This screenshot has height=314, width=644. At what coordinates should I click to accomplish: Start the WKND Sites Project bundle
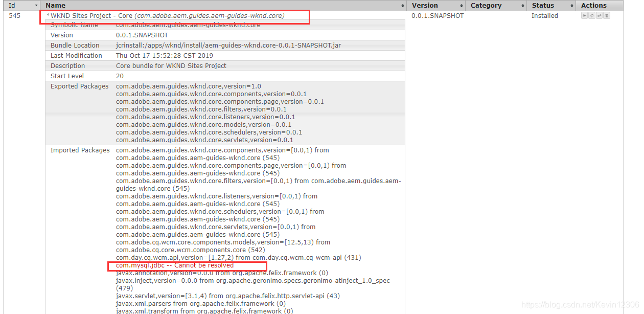tap(584, 15)
